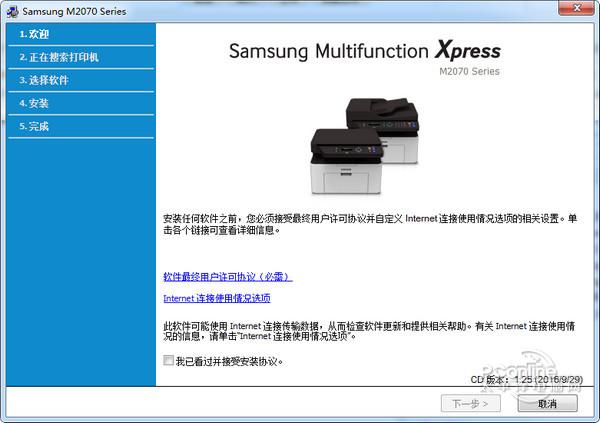The height and width of the screenshot is (423, 600).
Task: Click the printer product image
Action: tap(365, 145)
